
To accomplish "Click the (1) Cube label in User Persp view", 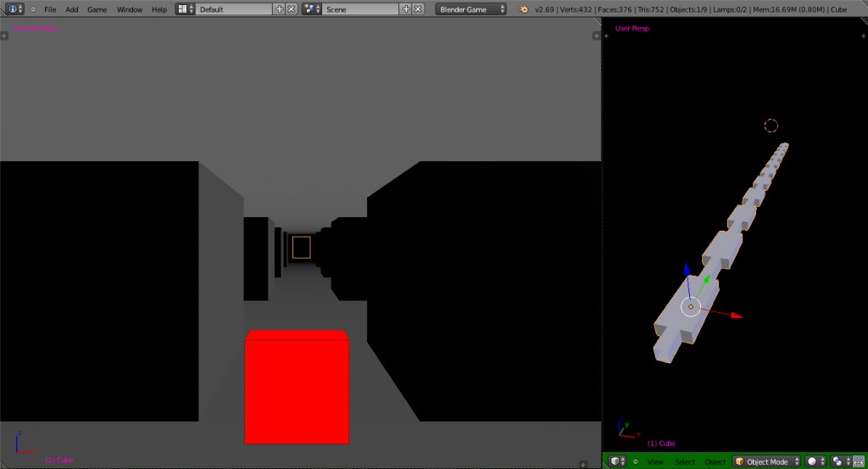I will pyautogui.click(x=661, y=444).
